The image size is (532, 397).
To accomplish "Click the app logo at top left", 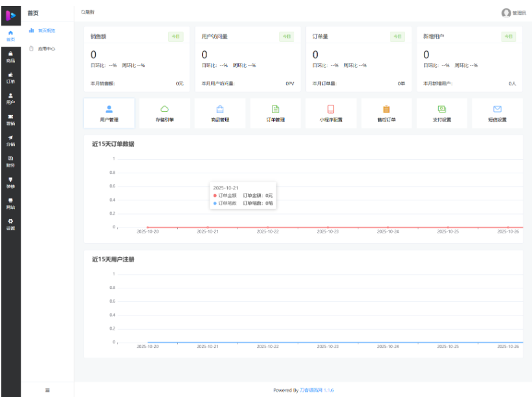I will point(11,16).
